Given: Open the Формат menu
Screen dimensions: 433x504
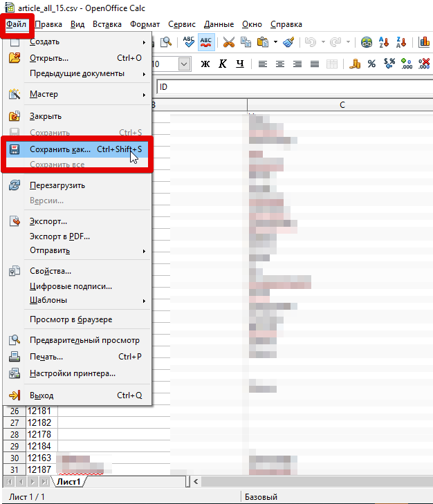Looking at the screenshot, I should (145, 24).
